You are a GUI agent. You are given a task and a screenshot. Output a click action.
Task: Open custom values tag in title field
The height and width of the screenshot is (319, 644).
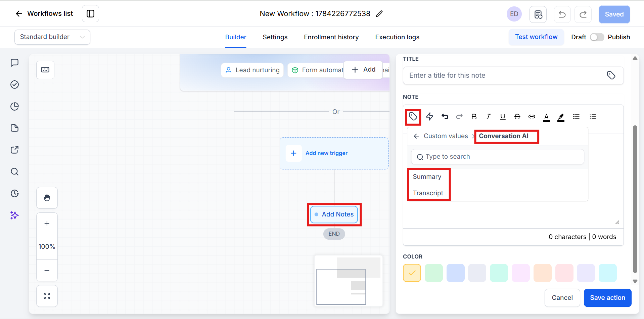611,76
